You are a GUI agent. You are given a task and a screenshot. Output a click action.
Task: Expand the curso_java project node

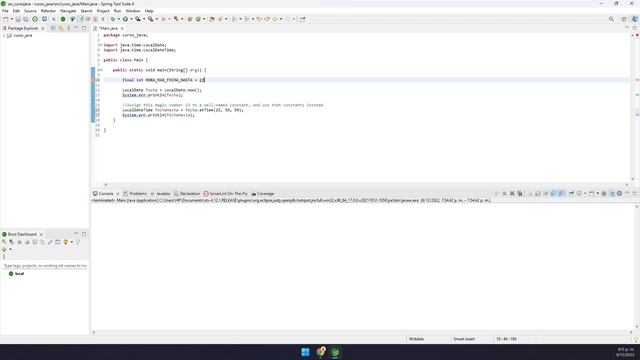4,36
